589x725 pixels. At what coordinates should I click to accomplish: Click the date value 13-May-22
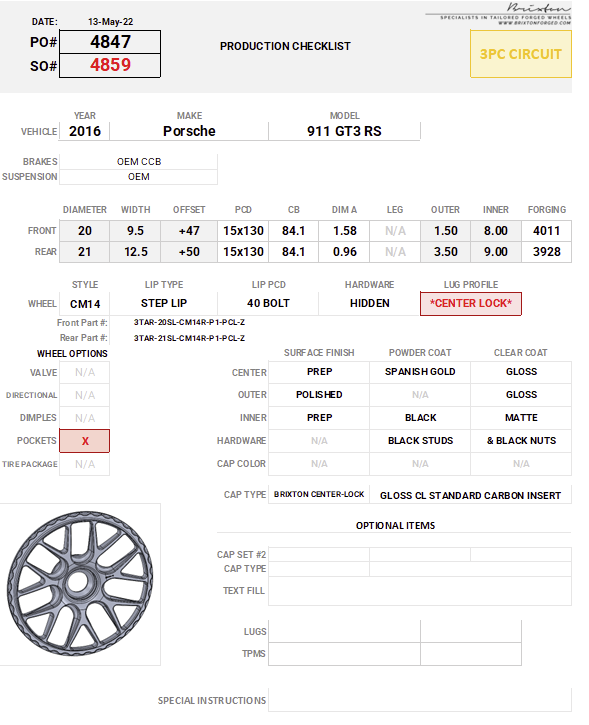tap(110, 22)
